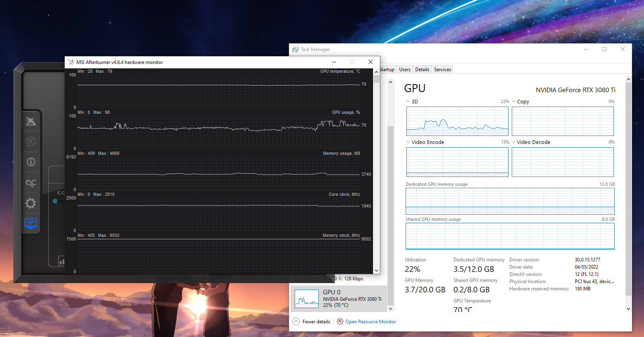This screenshot has height=337, width=644.
Task: Click the GPU detail pane scroll up arrow
Action: coord(628,80)
